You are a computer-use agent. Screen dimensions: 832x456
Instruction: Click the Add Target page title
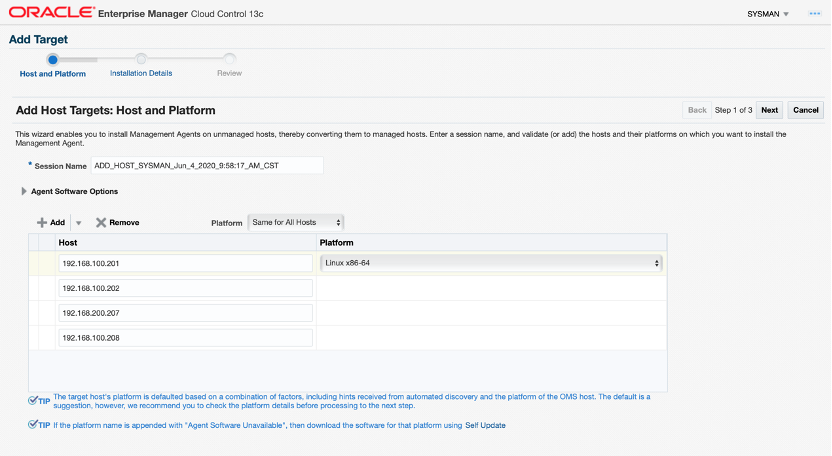point(38,39)
